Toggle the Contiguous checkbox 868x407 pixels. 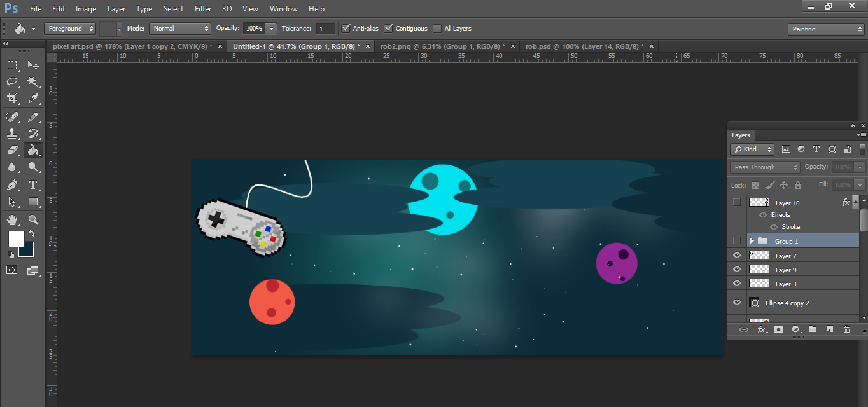(389, 29)
